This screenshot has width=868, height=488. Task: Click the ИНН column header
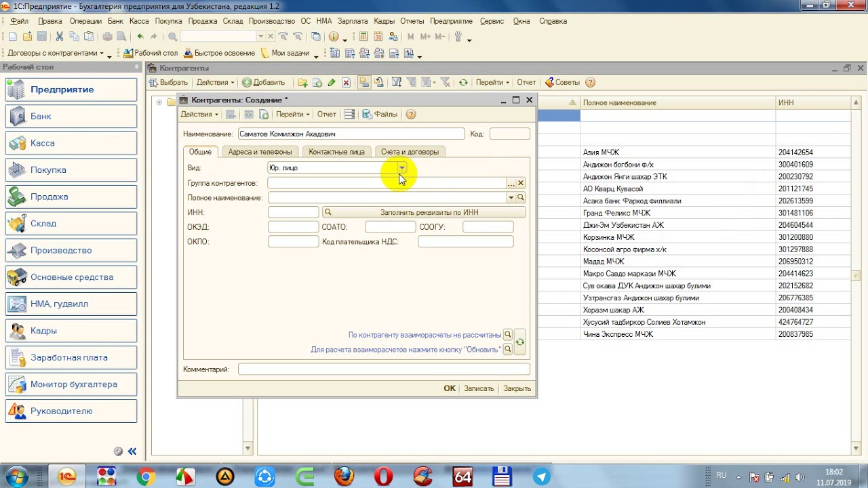click(x=813, y=102)
